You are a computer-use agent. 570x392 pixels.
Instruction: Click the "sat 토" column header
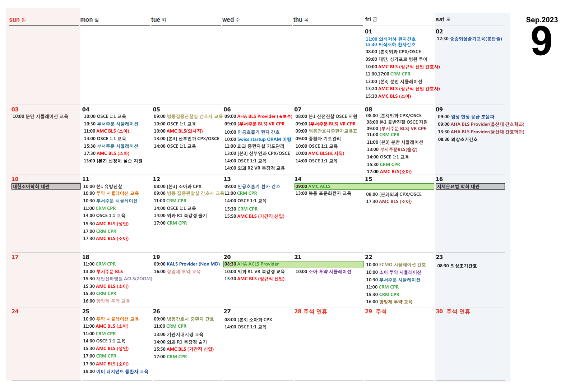[443, 19]
